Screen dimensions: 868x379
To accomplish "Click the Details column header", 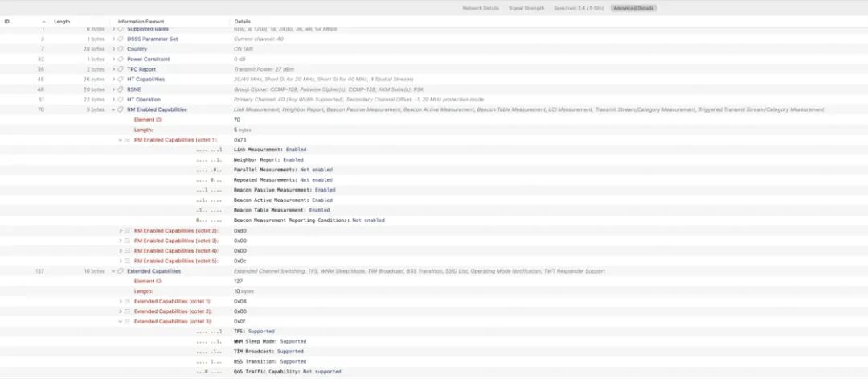I will (x=243, y=22).
